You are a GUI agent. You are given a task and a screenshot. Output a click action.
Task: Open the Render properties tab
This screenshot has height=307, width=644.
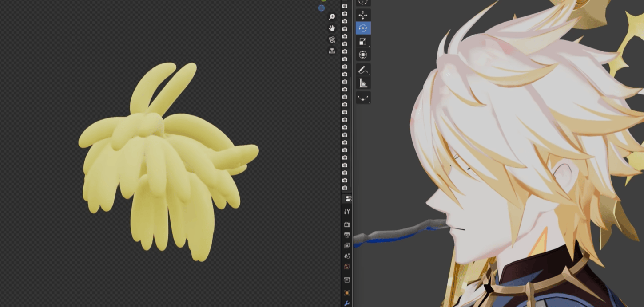tap(347, 224)
